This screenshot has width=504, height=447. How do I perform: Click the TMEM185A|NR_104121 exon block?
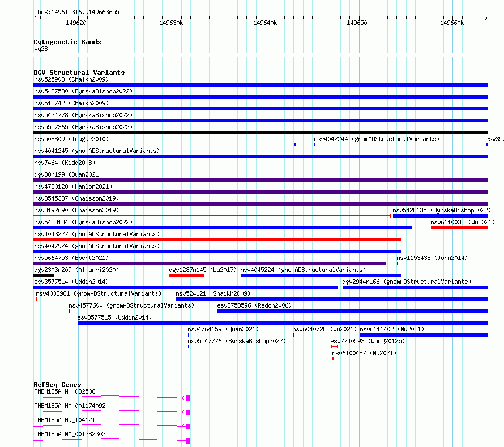point(189,427)
